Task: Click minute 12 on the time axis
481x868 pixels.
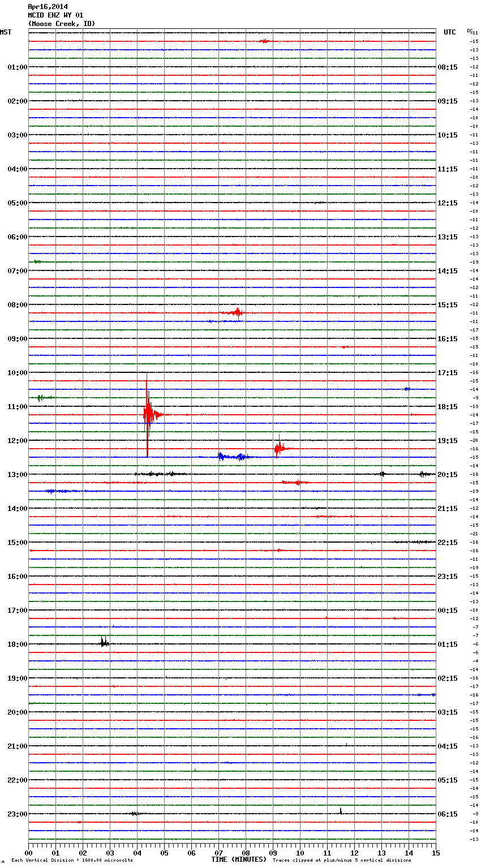Action: [x=355, y=853]
